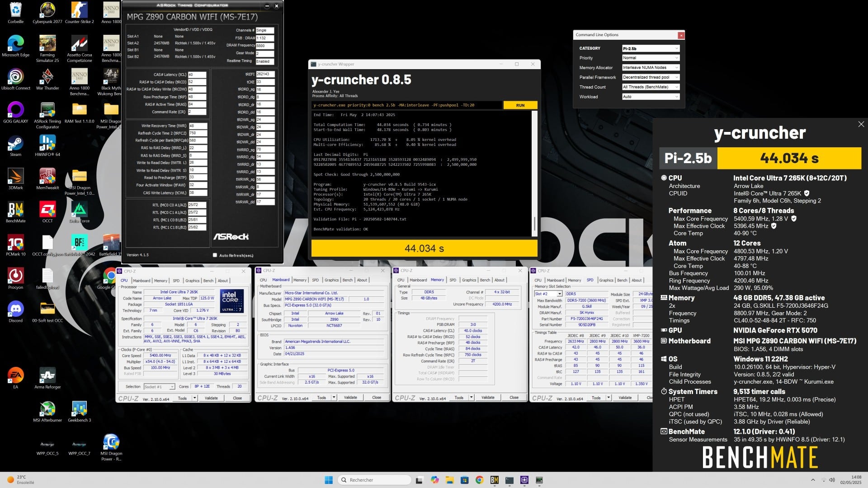Image resolution: width=868 pixels, height=488 pixels.
Task: Close the BenchMate result panel with the X
Action: click(861, 124)
